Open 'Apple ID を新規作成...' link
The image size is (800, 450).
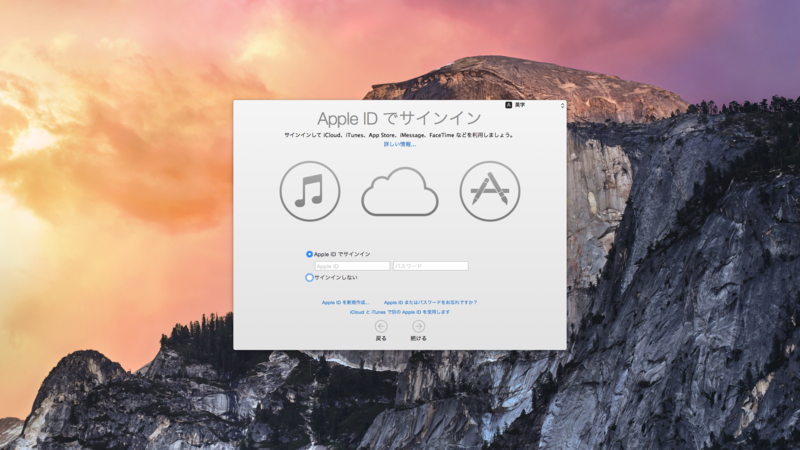(345, 303)
